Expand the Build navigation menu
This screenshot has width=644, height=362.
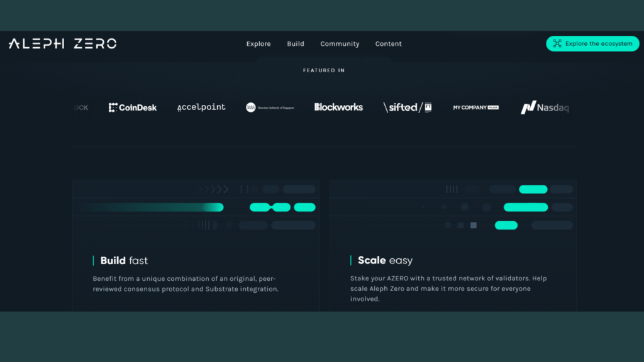coord(296,44)
